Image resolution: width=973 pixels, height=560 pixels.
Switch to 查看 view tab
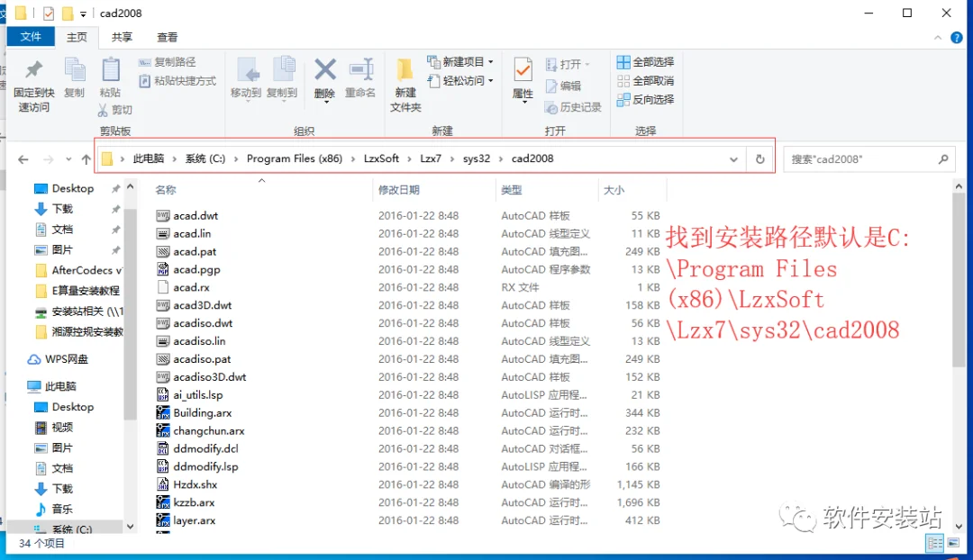pyautogui.click(x=167, y=37)
